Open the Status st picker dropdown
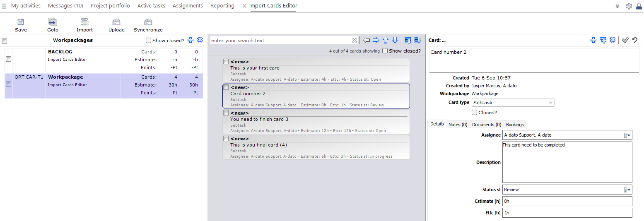Viewport: 644px width, 221px height. coord(628,190)
